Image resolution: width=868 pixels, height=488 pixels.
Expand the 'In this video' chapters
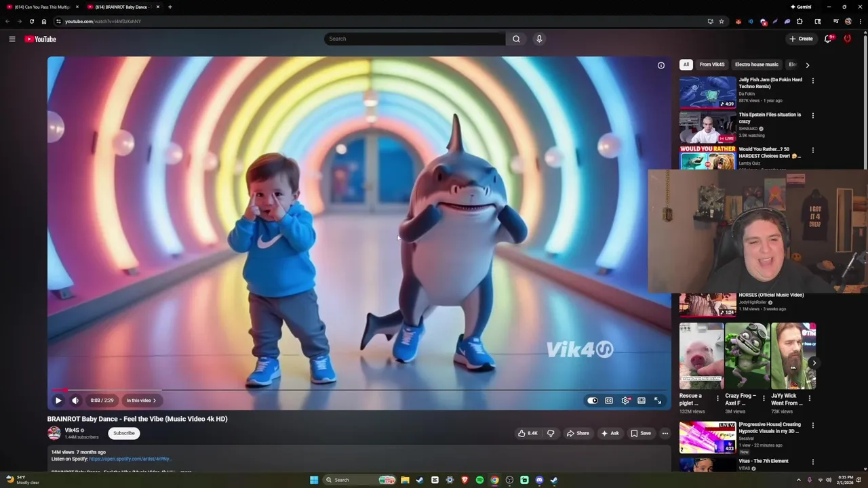coord(141,401)
